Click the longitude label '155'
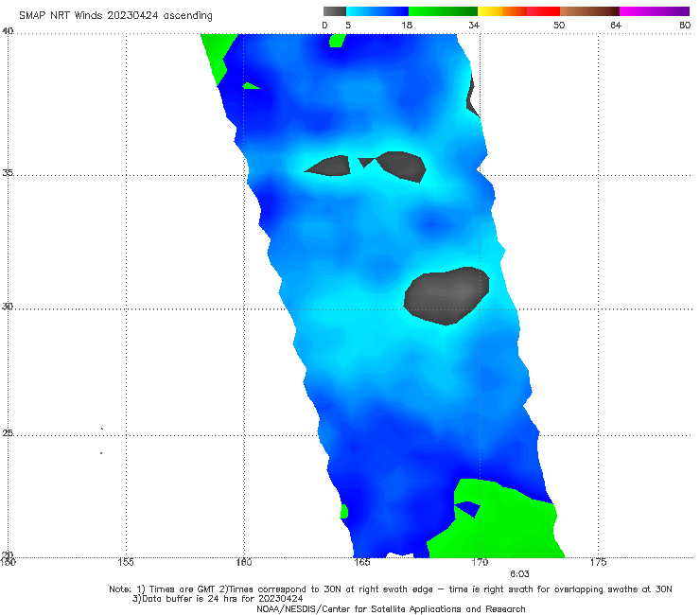The height and width of the screenshot is (615, 700). [126, 562]
